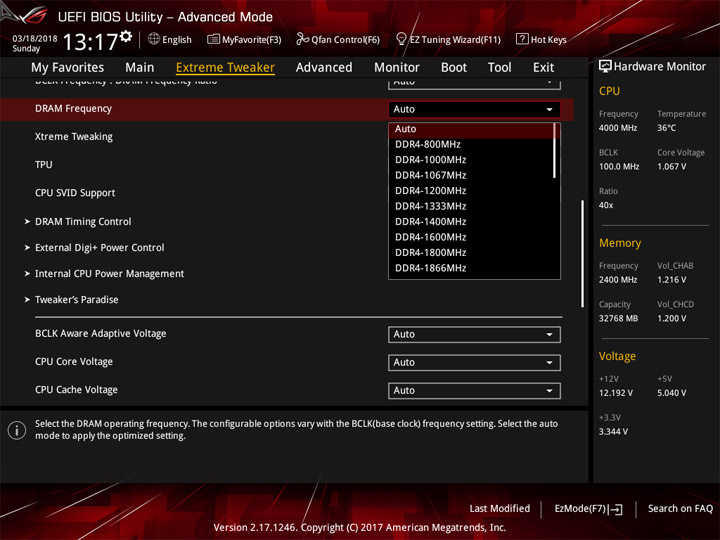Go to the Exit tab
This screenshot has width=720, height=540.
[x=543, y=68]
